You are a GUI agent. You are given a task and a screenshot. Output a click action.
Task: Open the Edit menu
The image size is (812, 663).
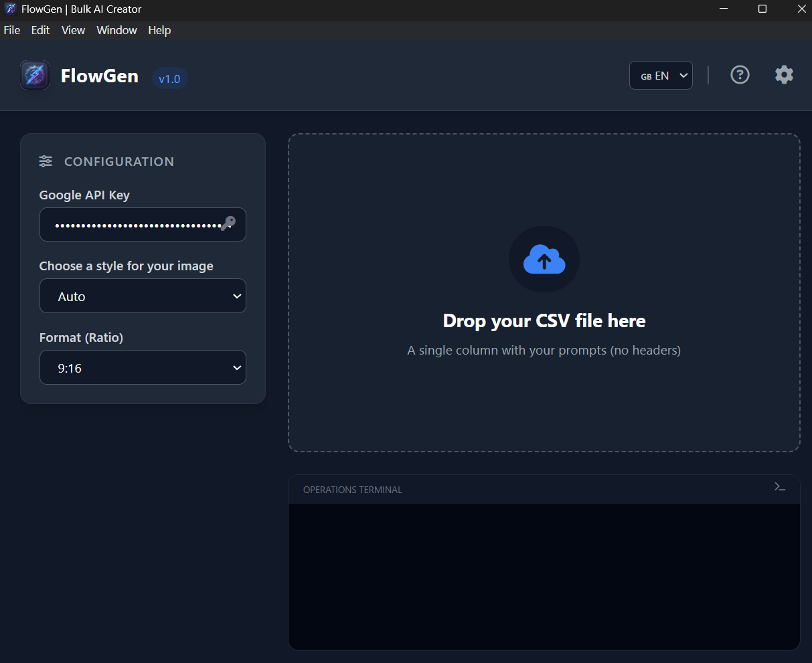click(x=40, y=30)
